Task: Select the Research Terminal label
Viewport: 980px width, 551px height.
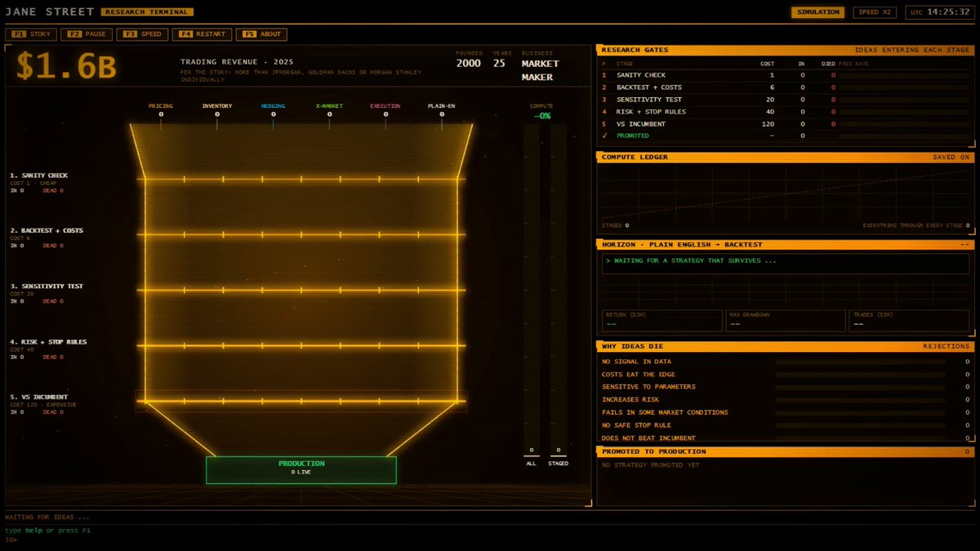Action: [148, 12]
